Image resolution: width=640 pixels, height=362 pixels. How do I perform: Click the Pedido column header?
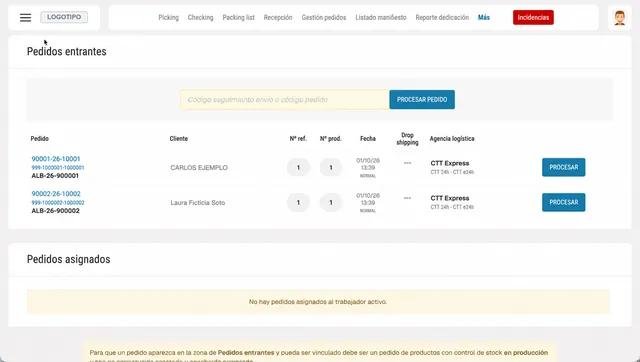point(40,139)
